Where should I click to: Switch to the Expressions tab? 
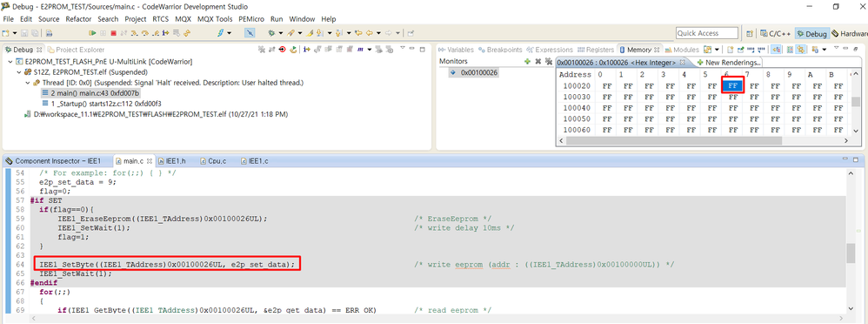551,50
